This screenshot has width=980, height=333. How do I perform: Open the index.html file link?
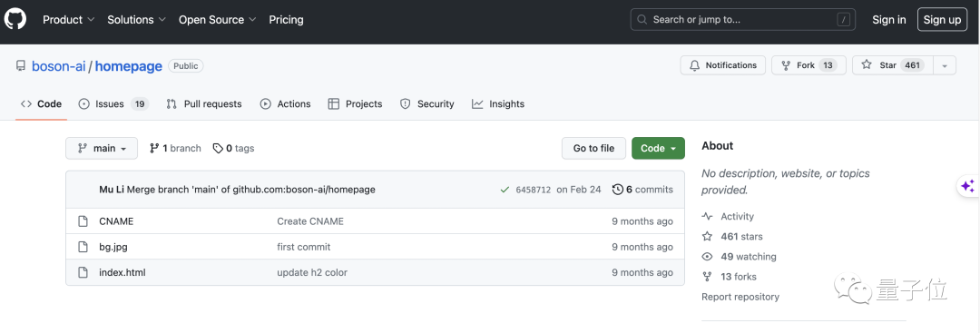click(x=122, y=272)
